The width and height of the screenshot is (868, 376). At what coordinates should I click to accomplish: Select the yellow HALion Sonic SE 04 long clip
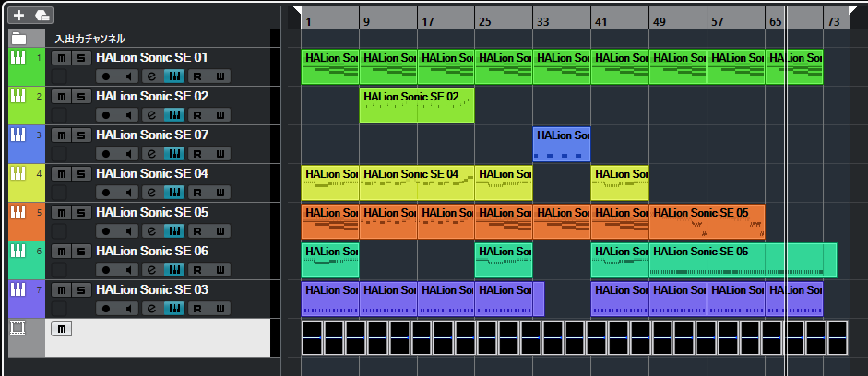(417, 182)
